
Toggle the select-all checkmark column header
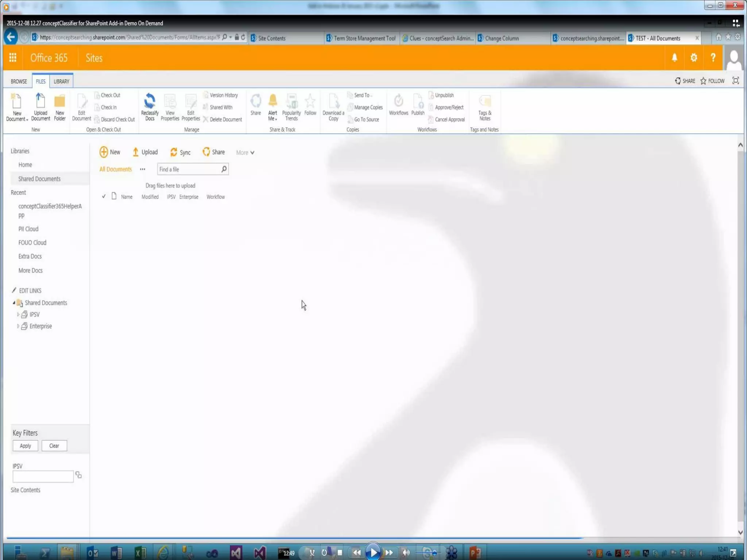pos(104,197)
